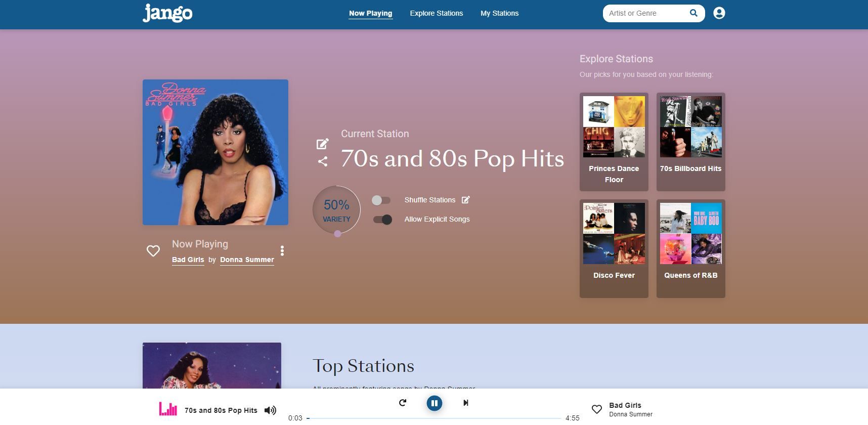Edit shuffle stations with pencil icon
Image resolution: width=868 pixels, height=425 pixels.
466,200
